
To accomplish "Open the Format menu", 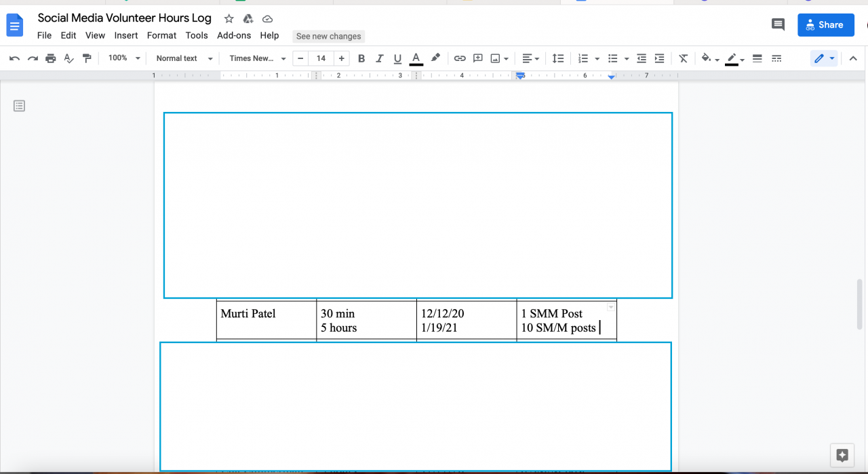I will 161,35.
